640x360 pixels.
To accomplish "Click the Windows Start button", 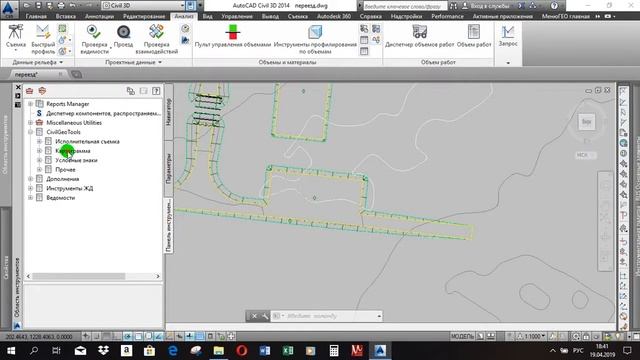I will tap(11, 351).
